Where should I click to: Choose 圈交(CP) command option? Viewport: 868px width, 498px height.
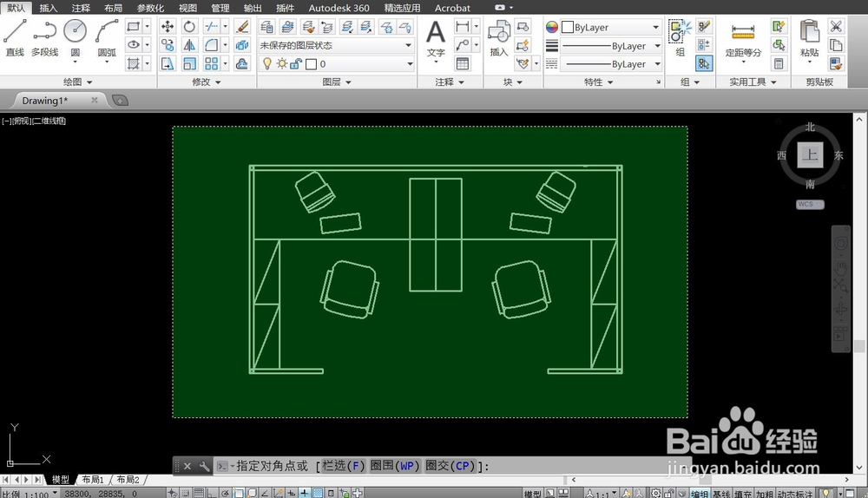coord(450,466)
